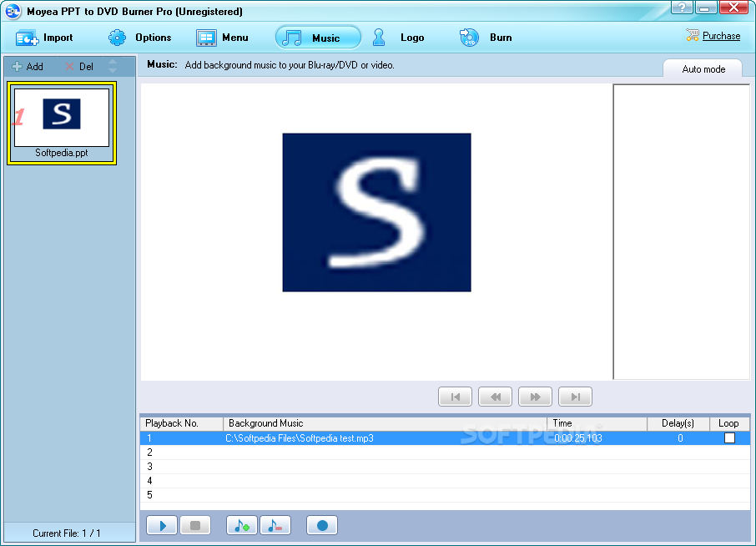Click the 0:00:25.103 time value
756x546 pixels.
[578, 438]
